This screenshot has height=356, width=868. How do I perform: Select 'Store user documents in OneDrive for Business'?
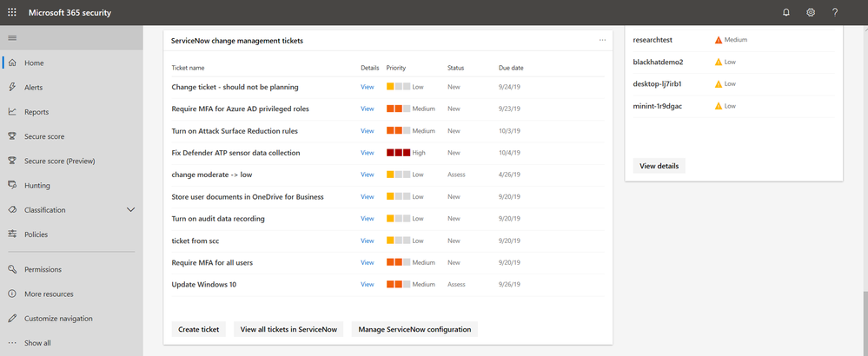click(248, 197)
